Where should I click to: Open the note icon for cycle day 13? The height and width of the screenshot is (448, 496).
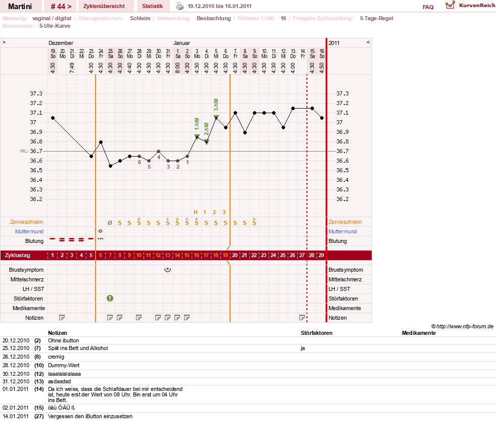(167, 318)
